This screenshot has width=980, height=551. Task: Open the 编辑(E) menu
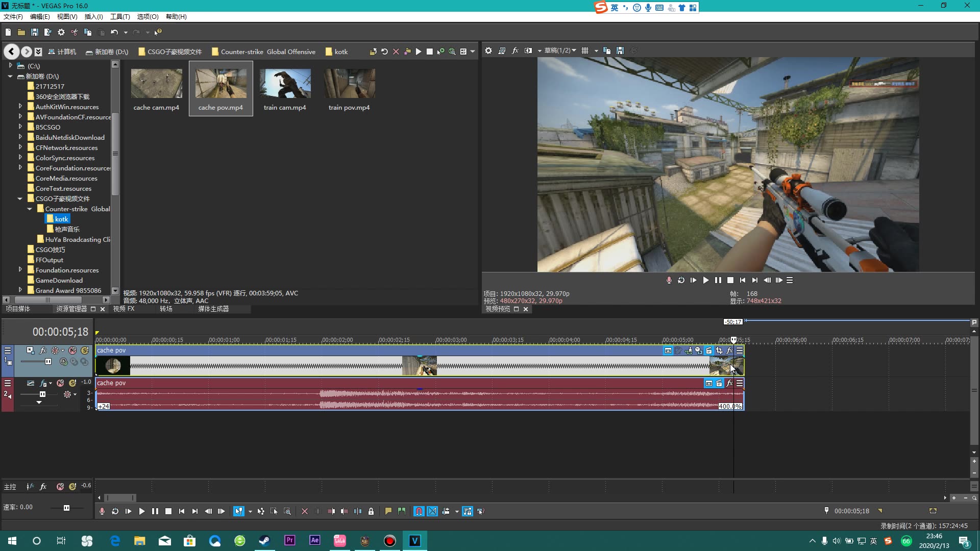coord(40,16)
